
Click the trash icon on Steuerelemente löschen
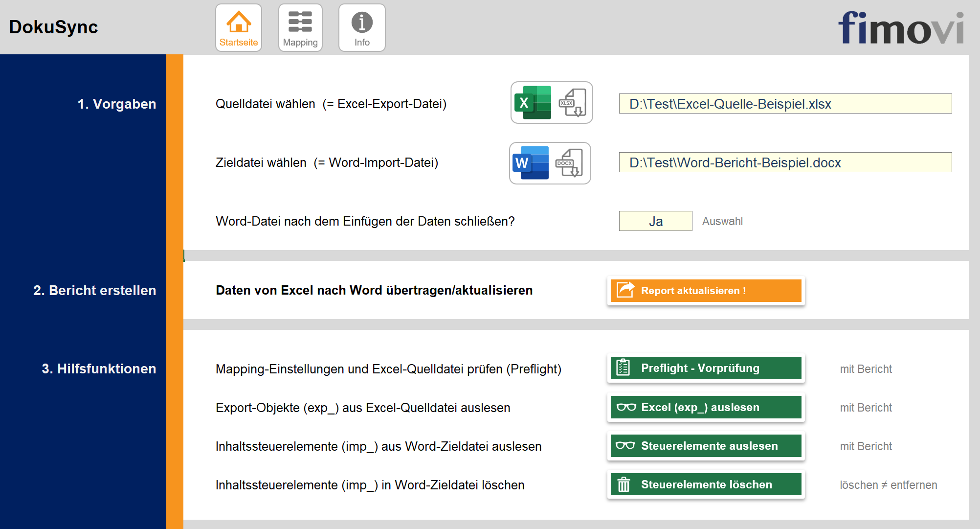624,484
